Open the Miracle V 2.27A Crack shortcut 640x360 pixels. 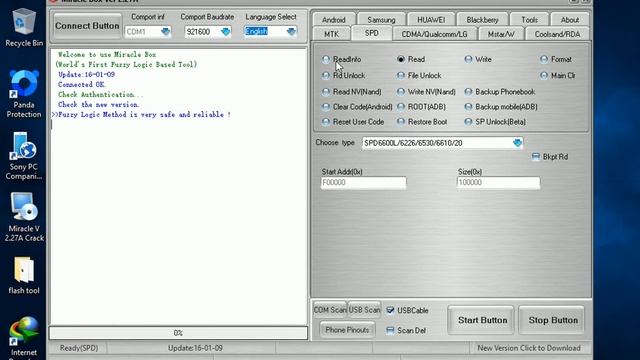point(24,217)
